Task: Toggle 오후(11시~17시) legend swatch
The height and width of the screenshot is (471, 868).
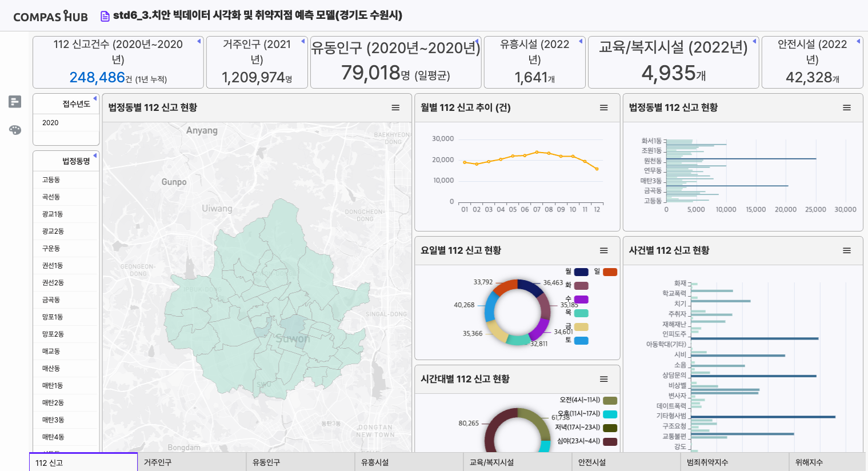Action: pyautogui.click(x=610, y=414)
